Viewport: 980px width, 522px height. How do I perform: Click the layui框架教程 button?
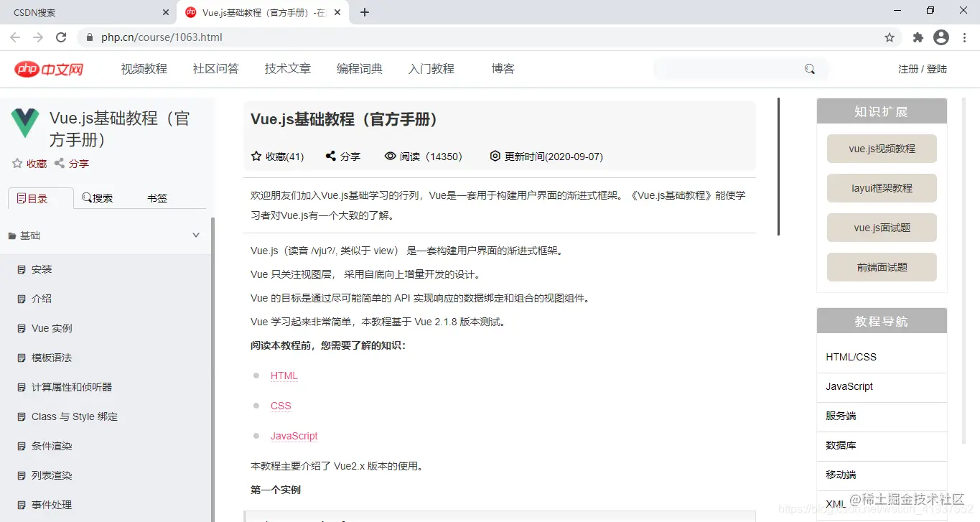(882, 188)
